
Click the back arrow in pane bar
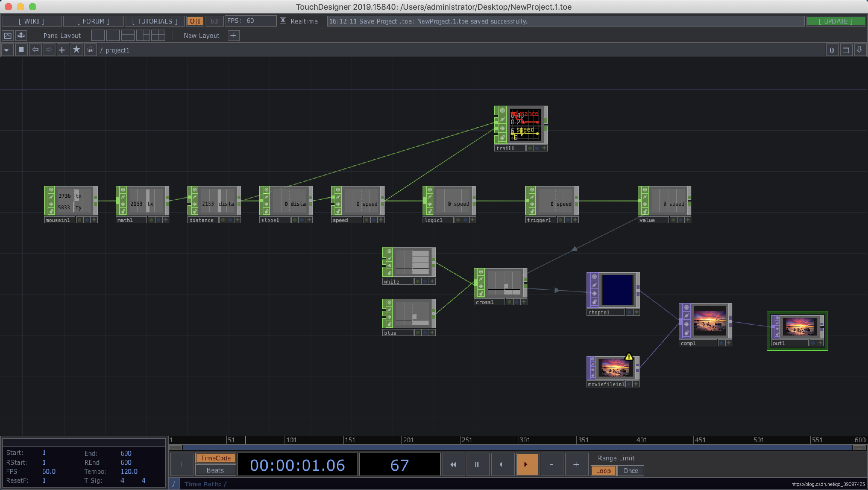(35, 50)
